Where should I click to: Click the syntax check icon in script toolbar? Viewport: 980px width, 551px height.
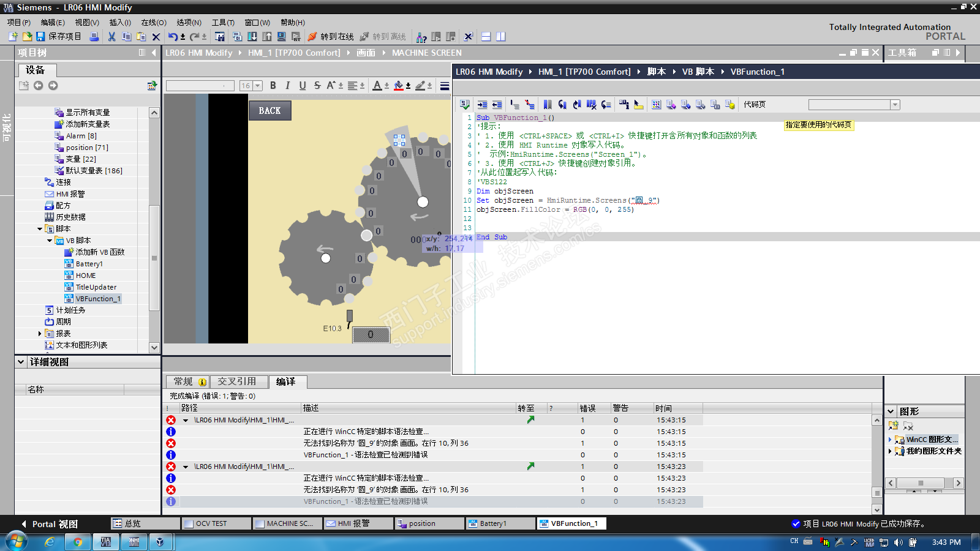[x=465, y=105]
